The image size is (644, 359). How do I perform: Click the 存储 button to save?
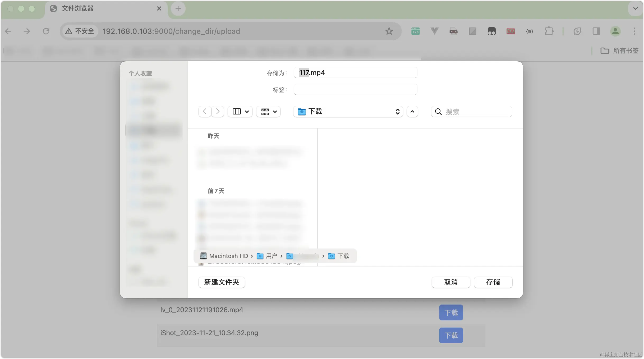click(493, 282)
